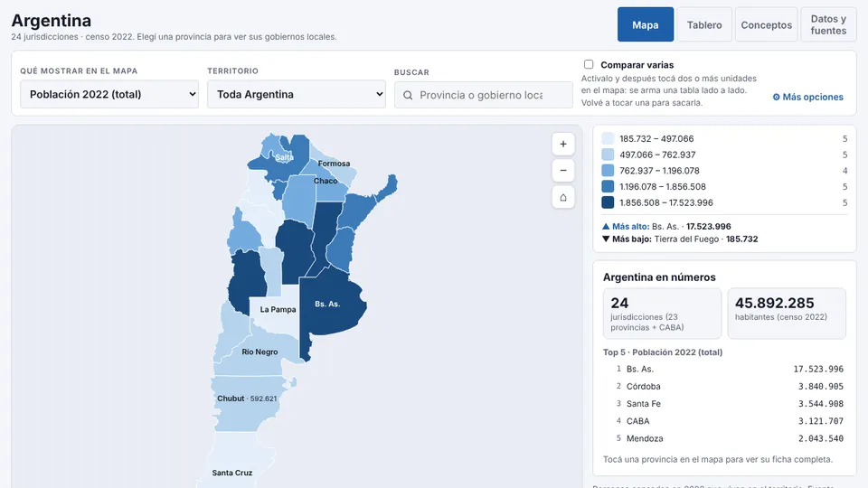This screenshot has width=868, height=488.
Task: Click the 24 jurisdicciones stat card
Action: pos(662,314)
